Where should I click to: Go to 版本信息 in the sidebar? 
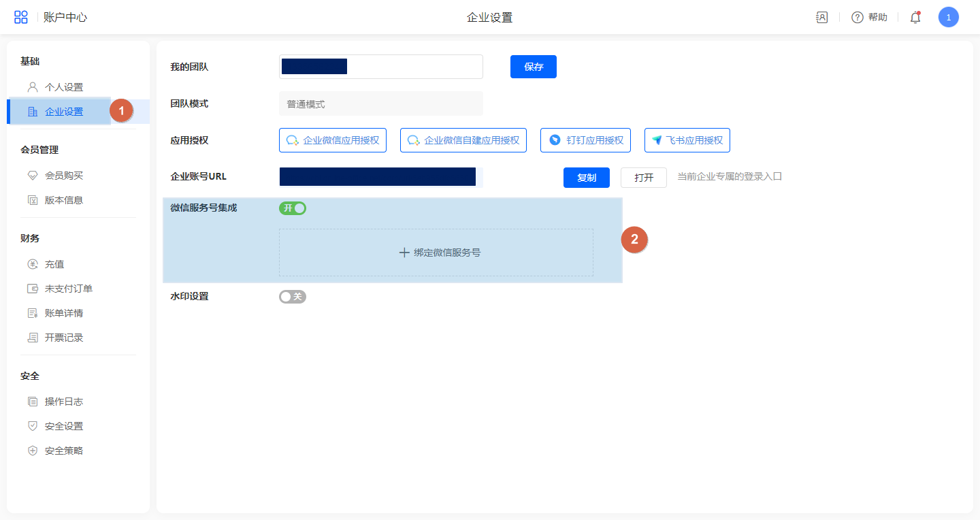[63, 200]
